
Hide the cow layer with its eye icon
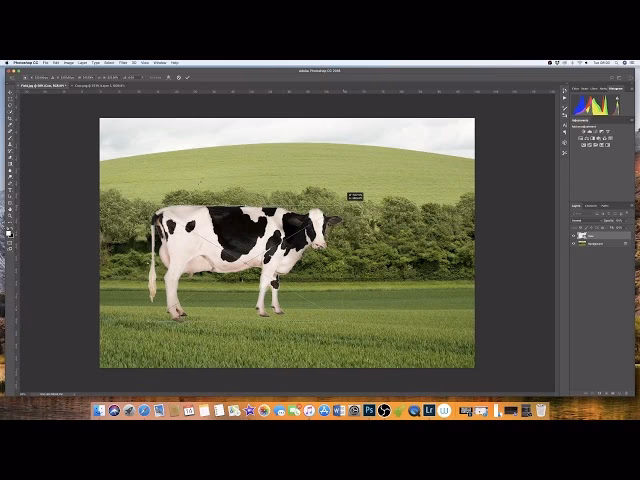pos(573,236)
